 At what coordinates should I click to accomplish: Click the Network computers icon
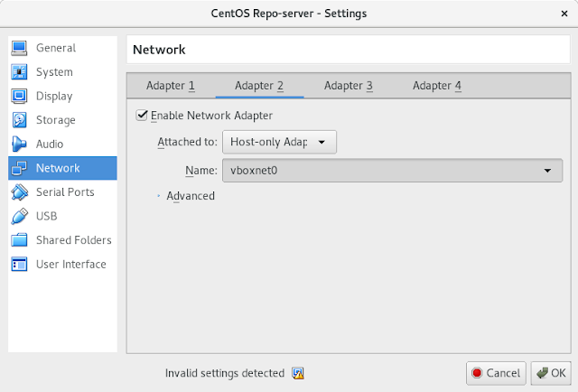[19, 168]
